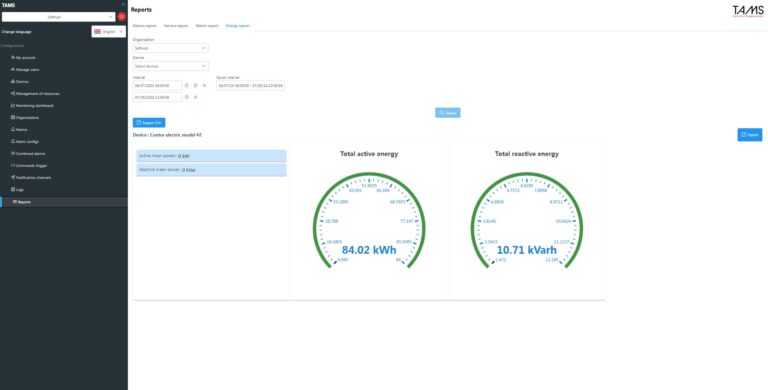768x390 pixels.
Task: Open Notification channels from sidebar
Action: [33, 177]
